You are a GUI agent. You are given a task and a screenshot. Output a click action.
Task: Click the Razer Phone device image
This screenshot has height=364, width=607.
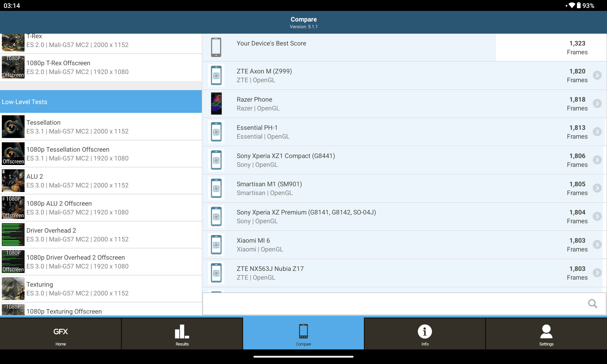click(216, 103)
